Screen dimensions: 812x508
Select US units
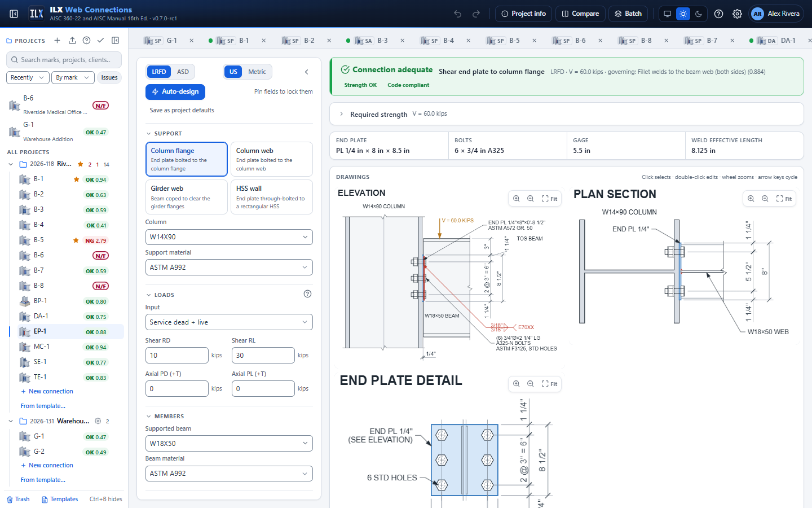coord(233,72)
